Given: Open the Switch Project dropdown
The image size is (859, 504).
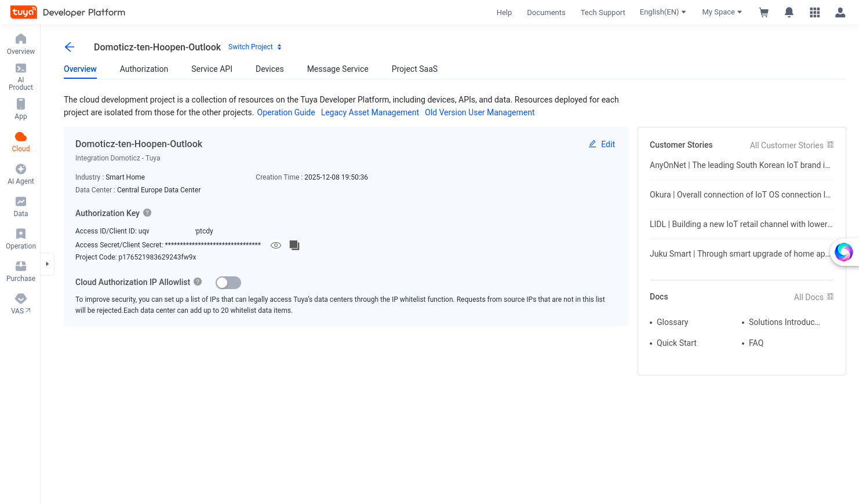Looking at the screenshot, I should (x=255, y=47).
